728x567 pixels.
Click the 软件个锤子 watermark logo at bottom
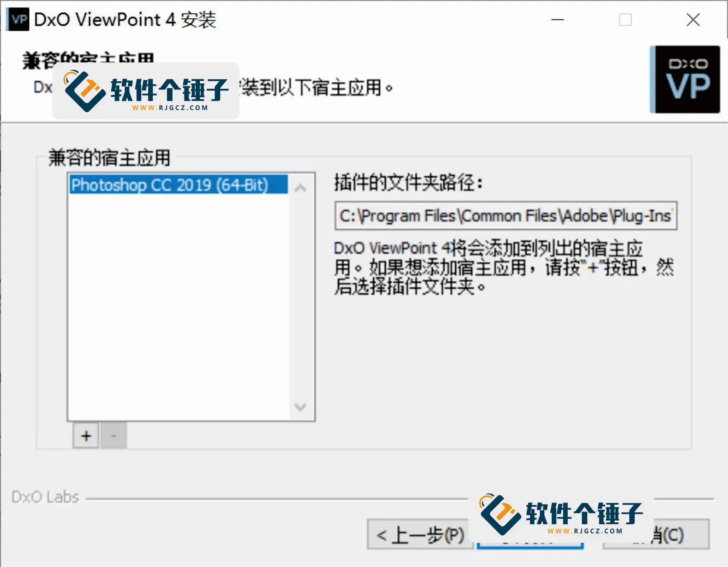point(561,514)
